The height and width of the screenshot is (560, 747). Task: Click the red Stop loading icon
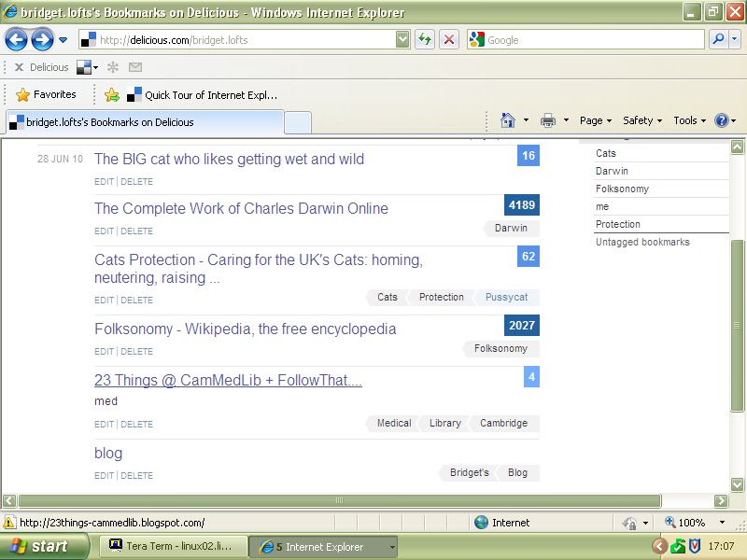[x=449, y=39]
